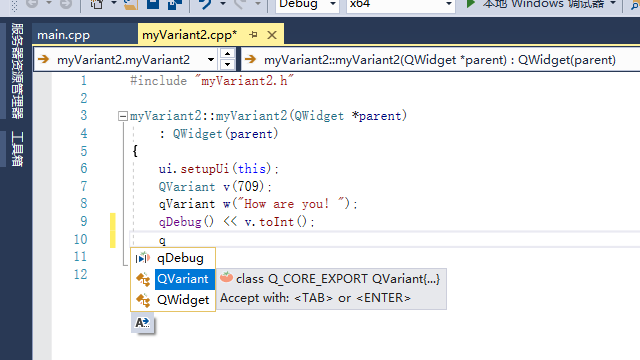Click the Open File folder icon

[x=131, y=4]
